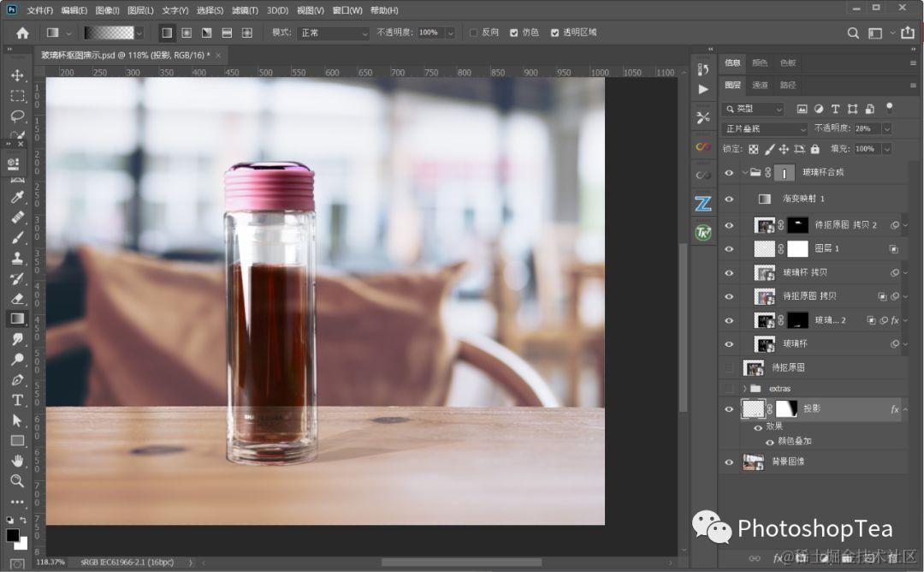This screenshot has width=924, height=572.
Task: Choose the radial gradient style icon
Action: point(187,33)
